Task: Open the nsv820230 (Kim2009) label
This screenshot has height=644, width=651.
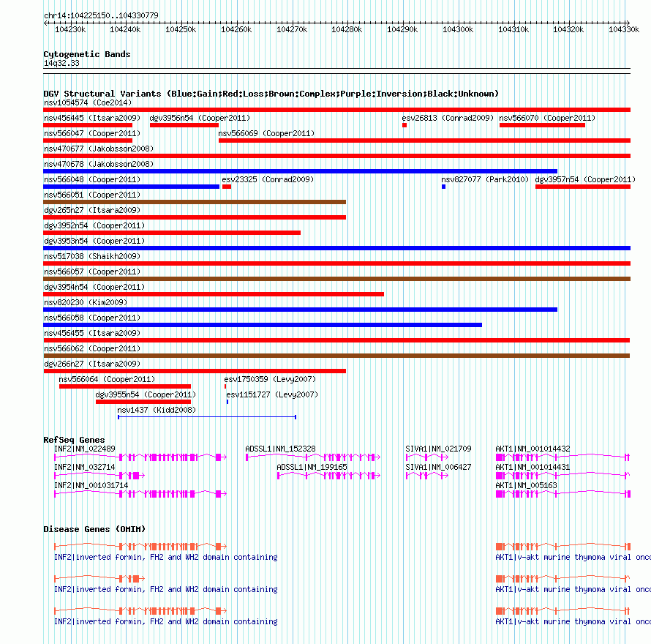Action: coord(86,302)
